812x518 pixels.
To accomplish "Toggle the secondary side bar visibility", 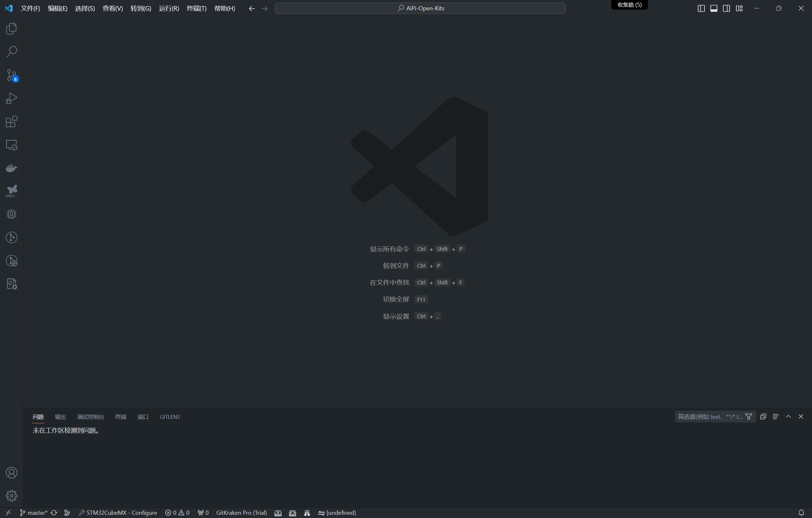I will coord(727,8).
